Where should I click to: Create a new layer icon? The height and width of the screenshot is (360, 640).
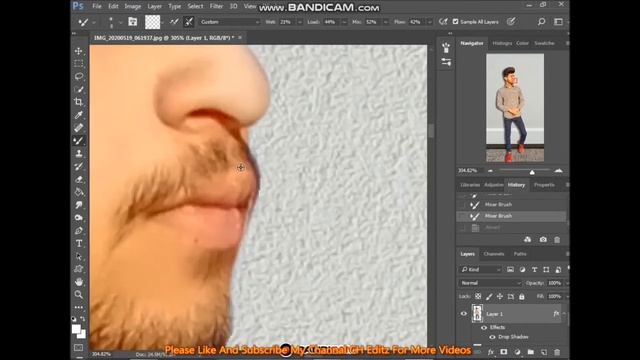(544, 352)
